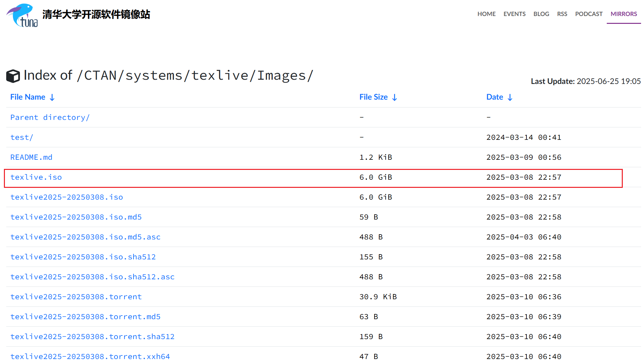Click the site title 清华大学开源软件镜像站

click(x=96, y=14)
